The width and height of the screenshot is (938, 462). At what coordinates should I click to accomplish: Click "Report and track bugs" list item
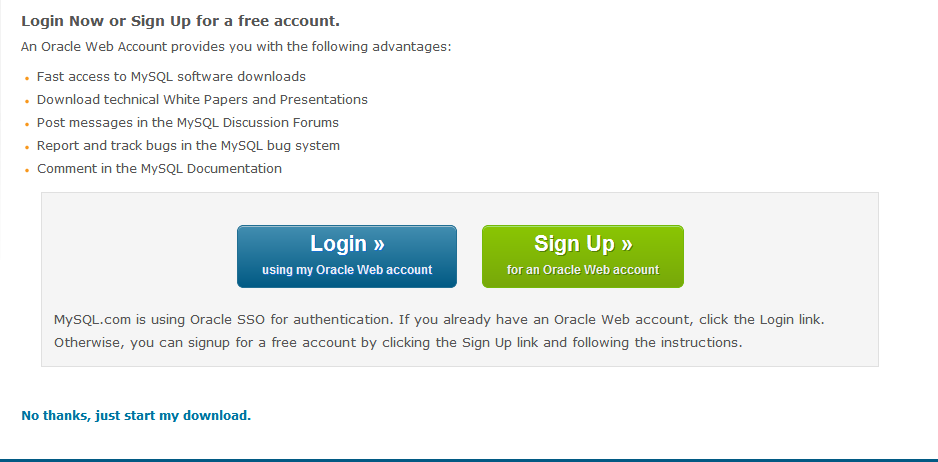click(x=188, y=145)
